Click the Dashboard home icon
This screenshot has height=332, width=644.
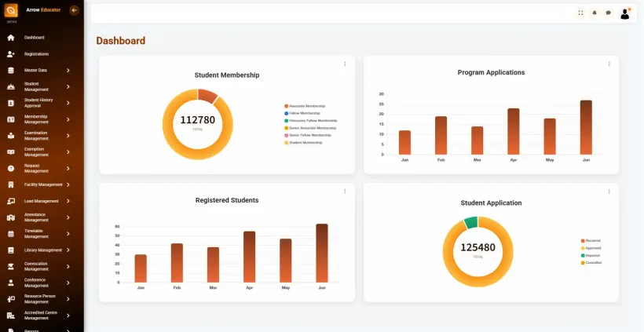pyautogui.click(x=11, y=38)
